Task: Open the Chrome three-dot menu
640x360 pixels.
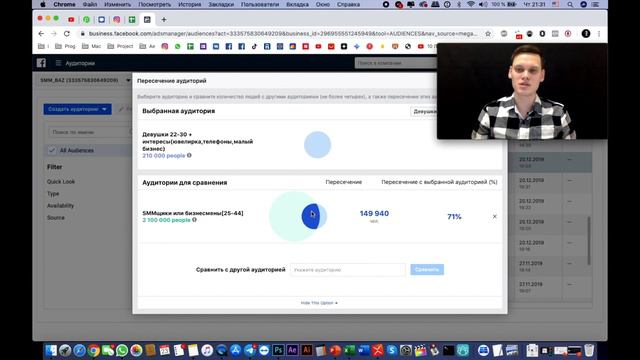Action: [599, 34]
